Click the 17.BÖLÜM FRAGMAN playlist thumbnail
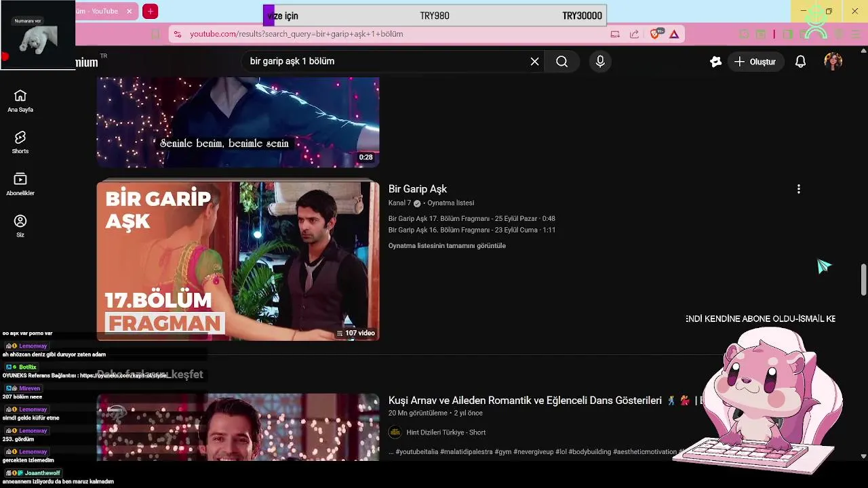The width and height of the screenshot is (868, 488). [x=238, y=260]
